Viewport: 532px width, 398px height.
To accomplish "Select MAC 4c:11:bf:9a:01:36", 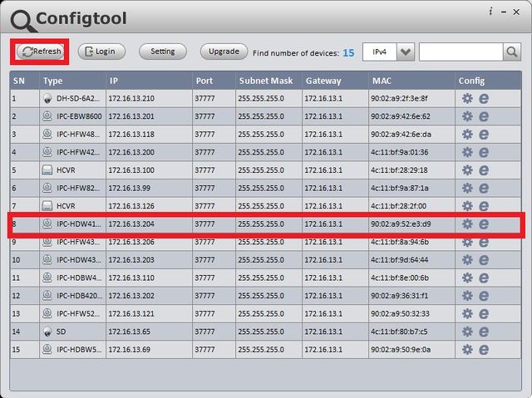I will coord(399,152).
